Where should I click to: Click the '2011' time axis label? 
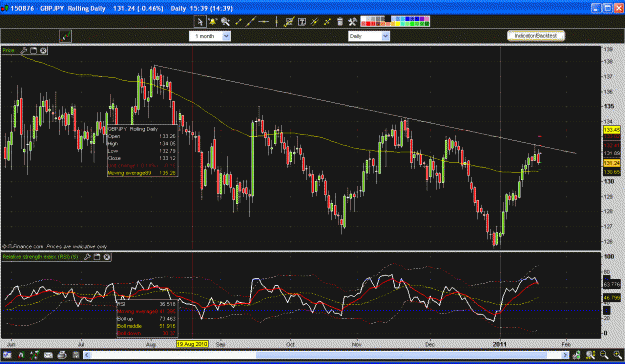tap(499, 344)
